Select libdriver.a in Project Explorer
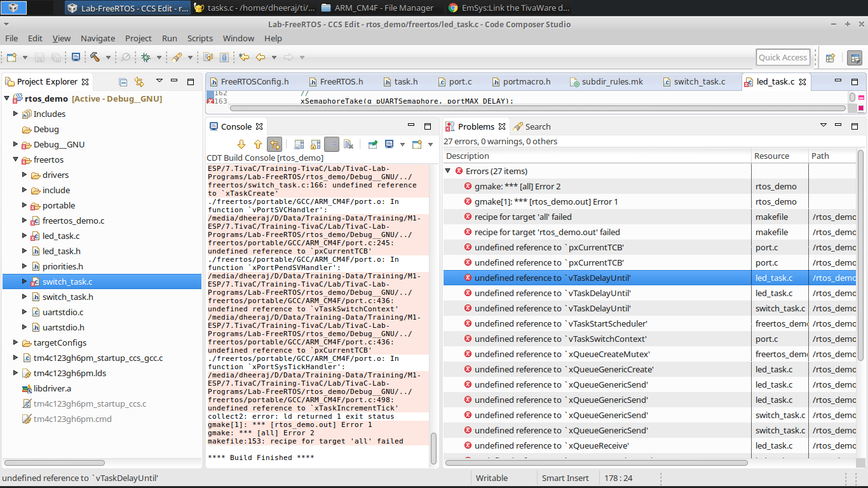Image resolution: width=868 pixels, height=488 pixels. [52, 388]
